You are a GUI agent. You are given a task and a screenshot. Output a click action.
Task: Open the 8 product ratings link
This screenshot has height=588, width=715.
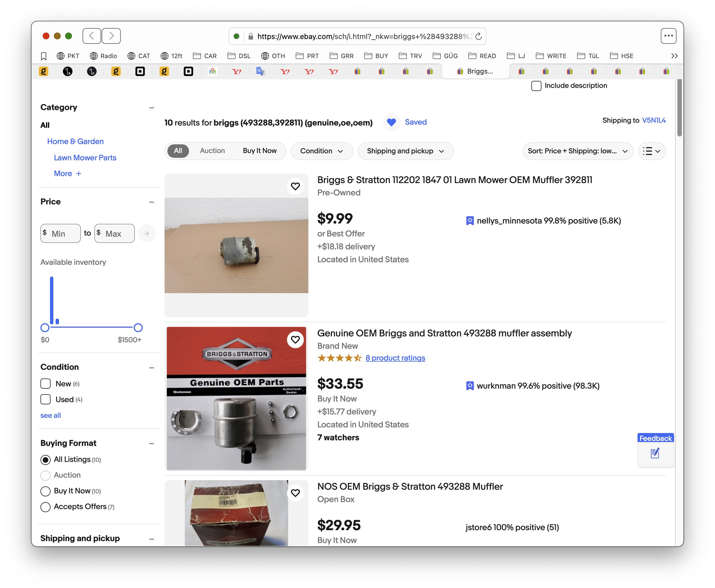[395, 358]
